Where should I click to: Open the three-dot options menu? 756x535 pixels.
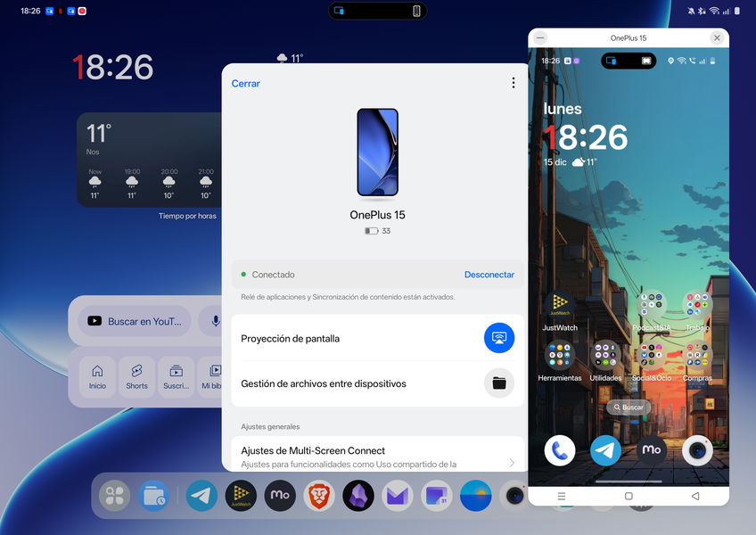[513, 83]
